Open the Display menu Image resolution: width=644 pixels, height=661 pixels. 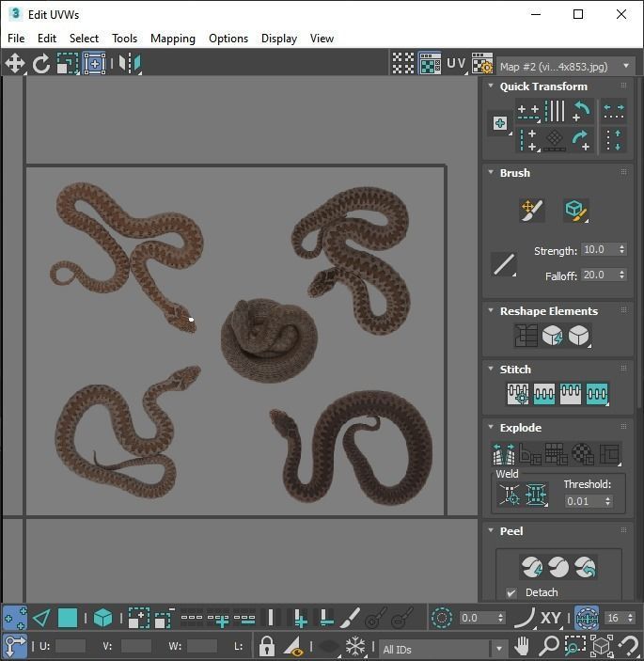(x=279, y=39)
